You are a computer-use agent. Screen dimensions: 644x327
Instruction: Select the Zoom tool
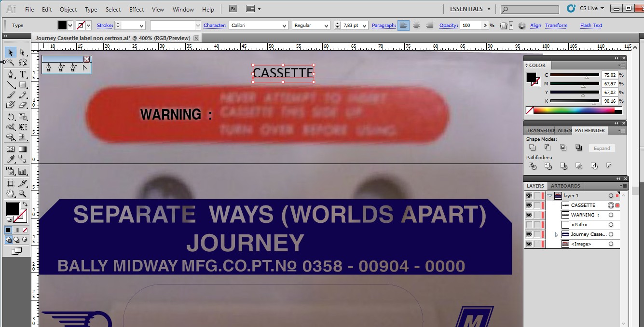23,194
